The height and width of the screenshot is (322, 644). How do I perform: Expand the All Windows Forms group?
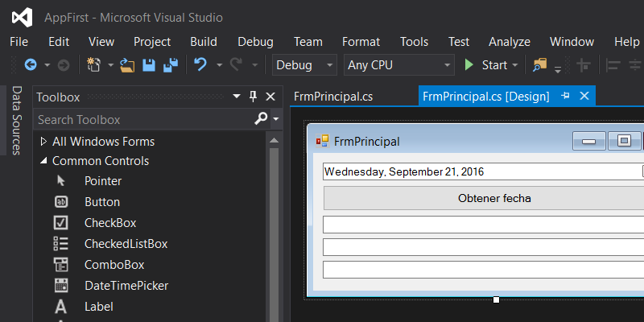(43, 142)
